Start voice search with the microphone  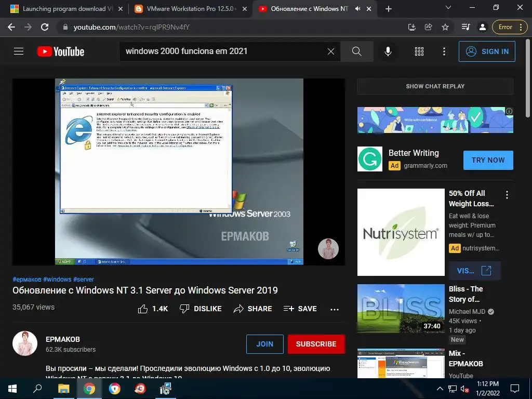click(388, 51)
